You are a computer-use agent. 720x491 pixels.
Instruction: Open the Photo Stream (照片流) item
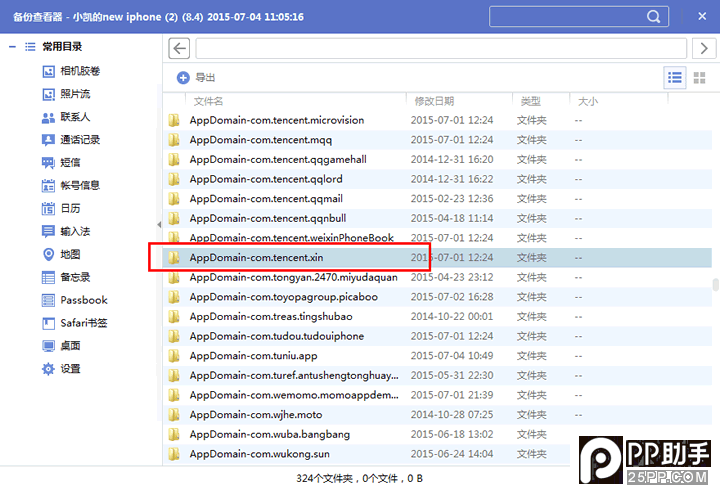coord(66,94)
